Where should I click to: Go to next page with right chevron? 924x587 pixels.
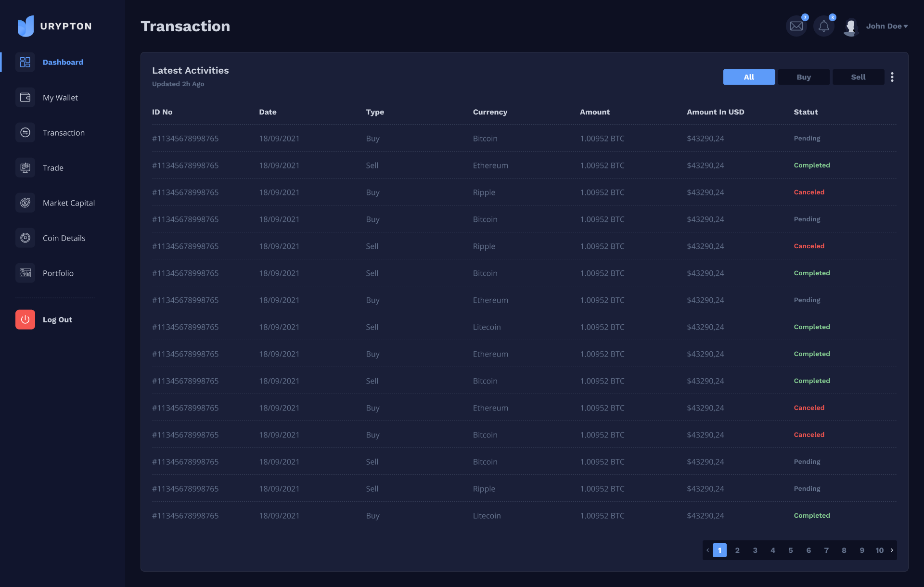coord(892,550)
